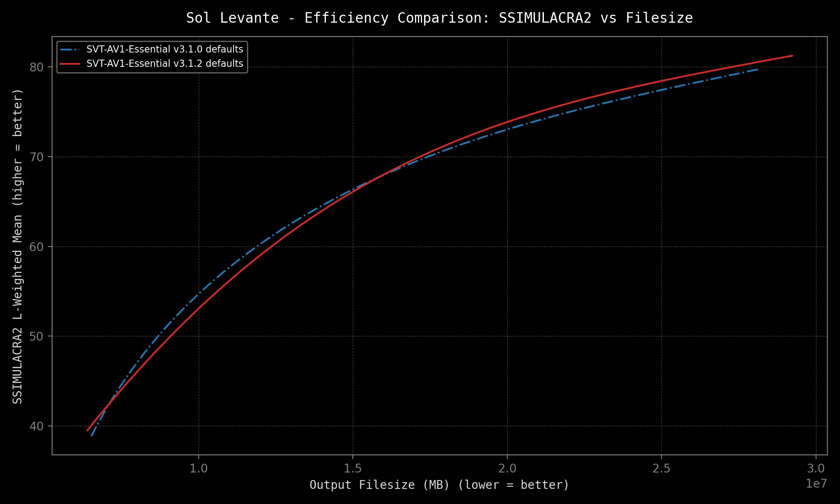This screenshot has width=840, height=504.
Task: Click the 1e7 axis exponent label
Action: click(x=816, y=484)
